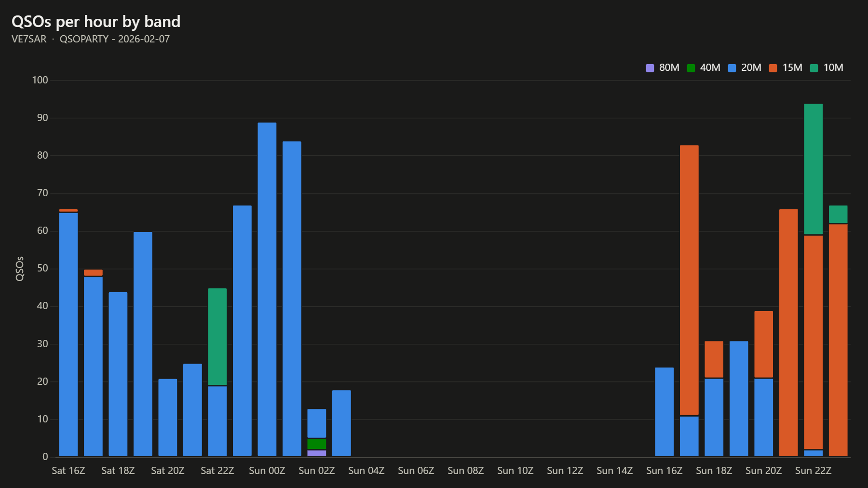Click the teal 10M segment at Sun 22Z
868x488 pixels.
click(x=814, y=169)
